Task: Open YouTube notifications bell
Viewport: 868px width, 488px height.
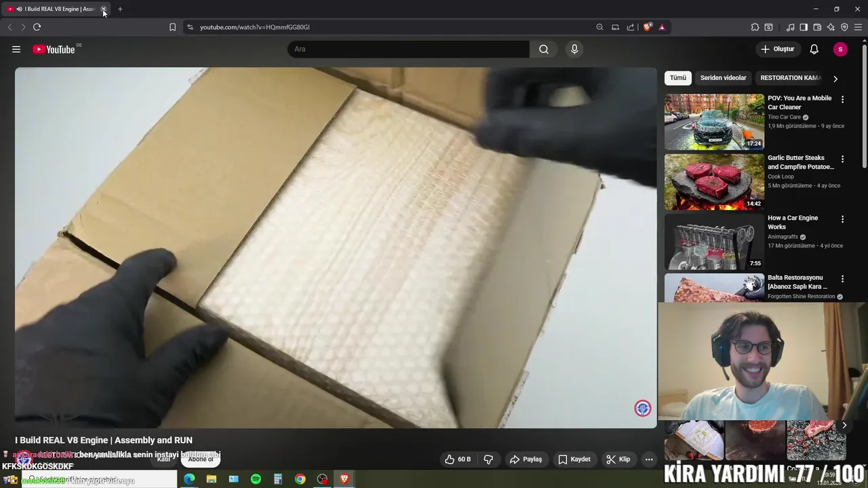Action: click(x=814, y=49)
